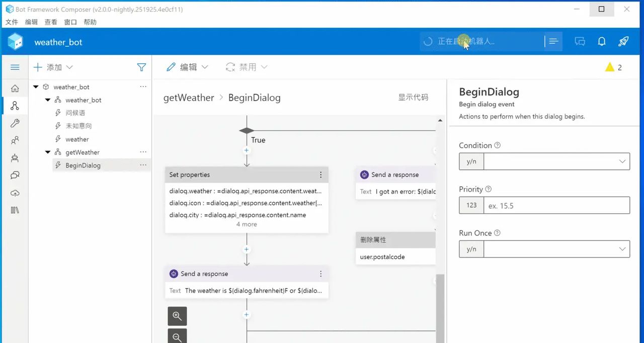Screen dimensions: 644x343
Task: Open the web chat icon in header
Action: click(580, 42)
